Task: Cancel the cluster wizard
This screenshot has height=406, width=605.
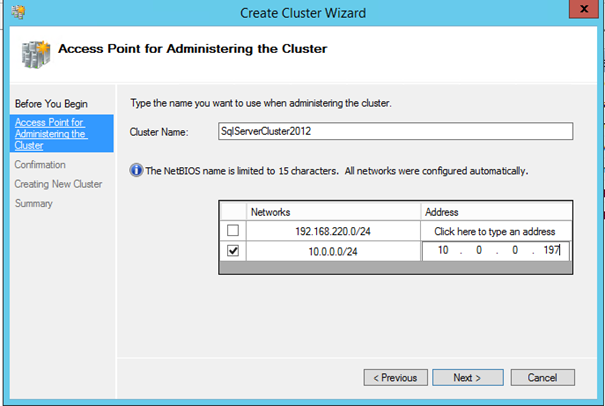Action: (541, 378)
